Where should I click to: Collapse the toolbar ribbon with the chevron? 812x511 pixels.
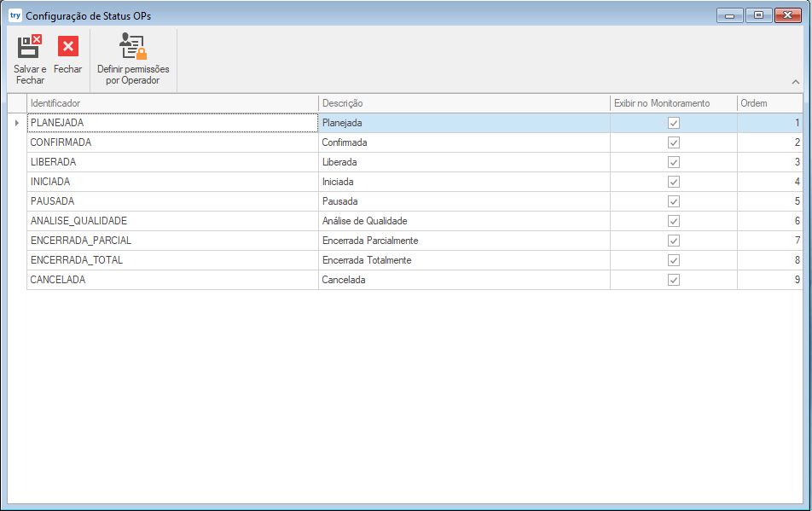(x=796, y=82)
